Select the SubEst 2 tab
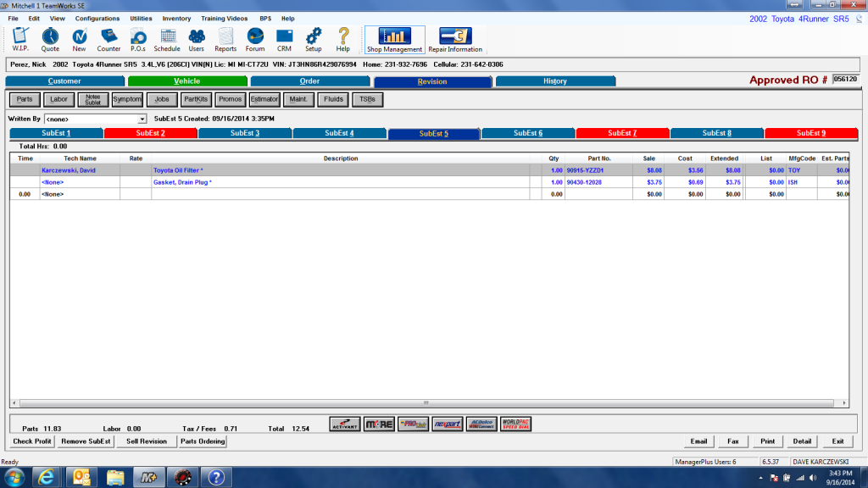 151,133
